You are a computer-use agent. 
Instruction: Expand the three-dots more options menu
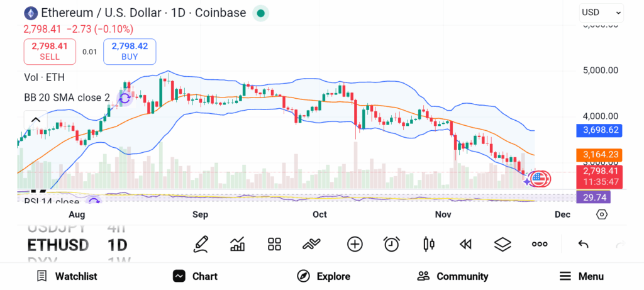pos(540,244)
